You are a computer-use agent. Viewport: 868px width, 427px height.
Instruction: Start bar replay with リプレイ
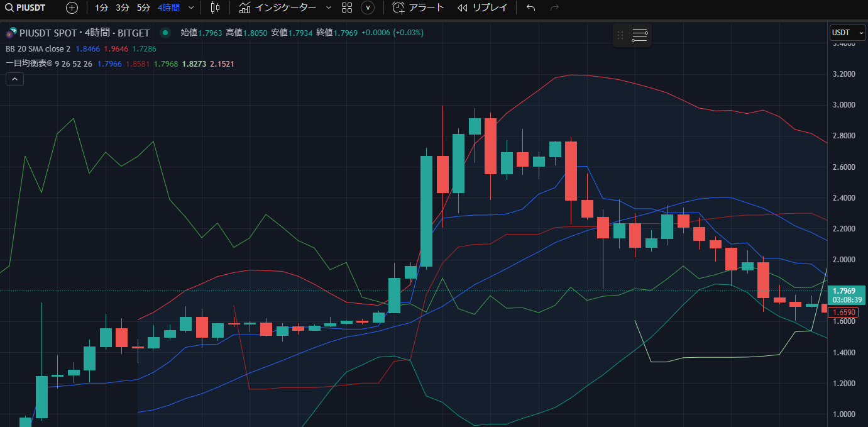click(482, 8)
